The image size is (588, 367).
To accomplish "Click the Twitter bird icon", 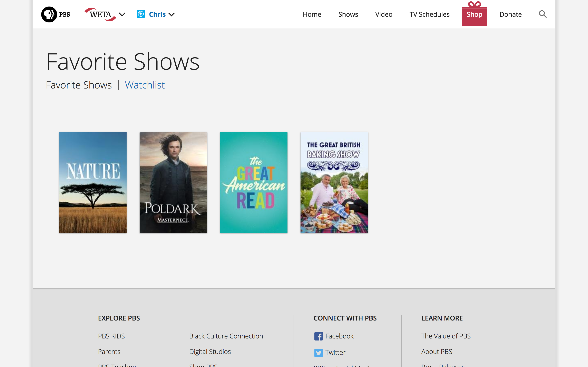I will coord(318,353).
